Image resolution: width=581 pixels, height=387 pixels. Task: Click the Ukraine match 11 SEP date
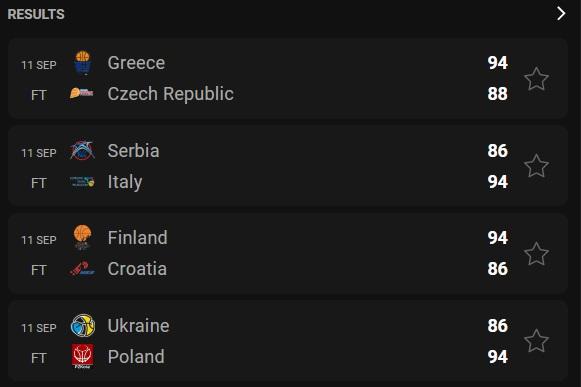click(x=39, y=328)
